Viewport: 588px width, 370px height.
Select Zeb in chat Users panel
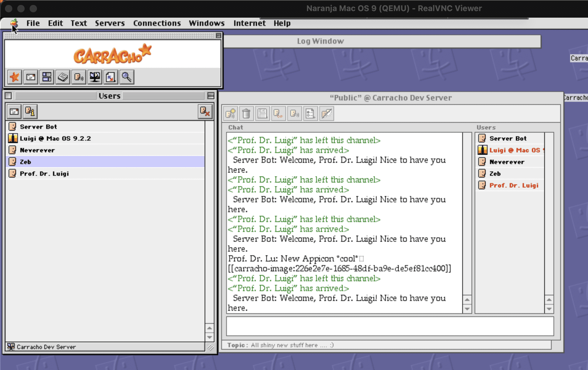click(510, 173)
